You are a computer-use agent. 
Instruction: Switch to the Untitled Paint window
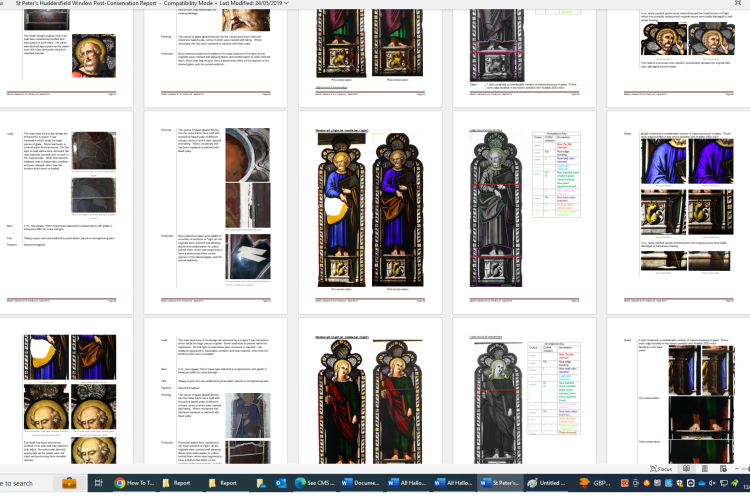point(546,483)
